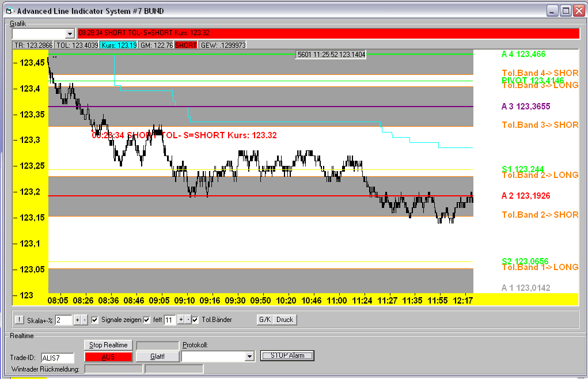
Task: Click the cyan Kurs status field
Action: (x=118, y=45)
